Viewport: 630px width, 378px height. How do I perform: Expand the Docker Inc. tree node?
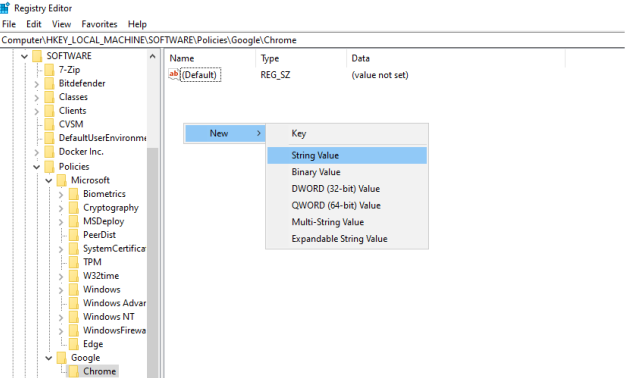[x=37, y=152]
